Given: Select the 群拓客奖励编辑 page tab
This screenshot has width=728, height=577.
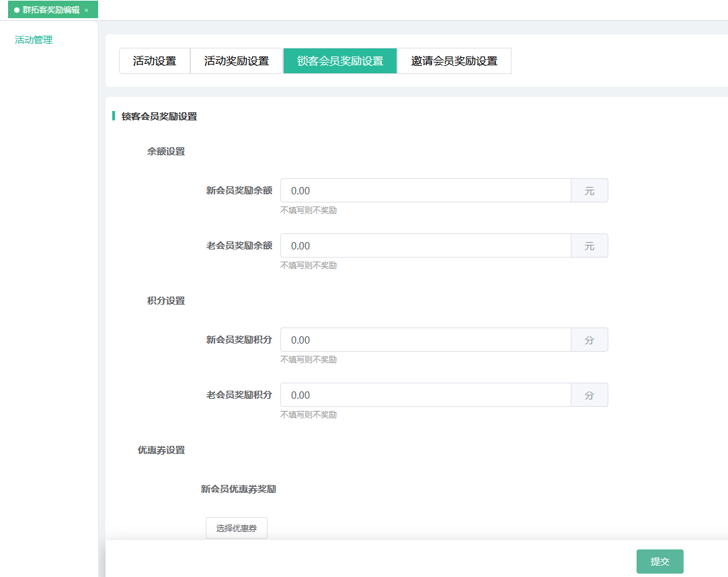Looking at the screenshot, I should 50,10.
